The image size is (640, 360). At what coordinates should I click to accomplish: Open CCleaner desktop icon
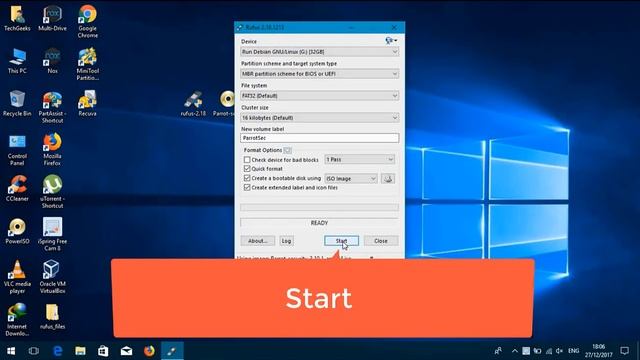tap(17, 189)
